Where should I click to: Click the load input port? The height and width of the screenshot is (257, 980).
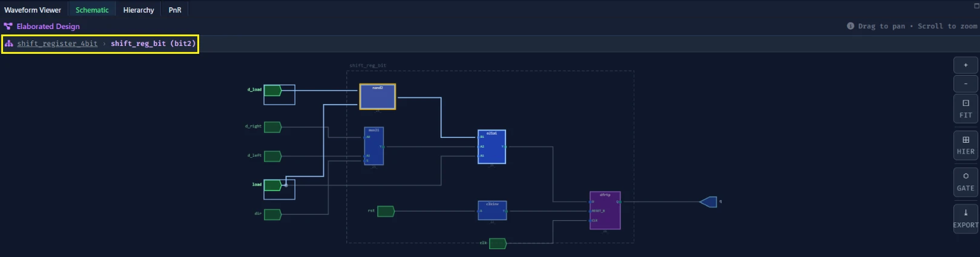click(273, 185)
